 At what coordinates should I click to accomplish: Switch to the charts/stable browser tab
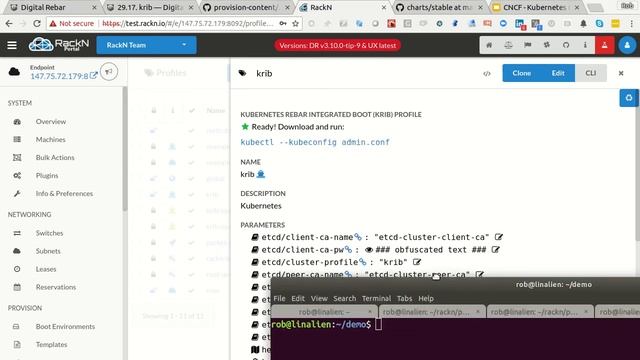pos(439,7)
